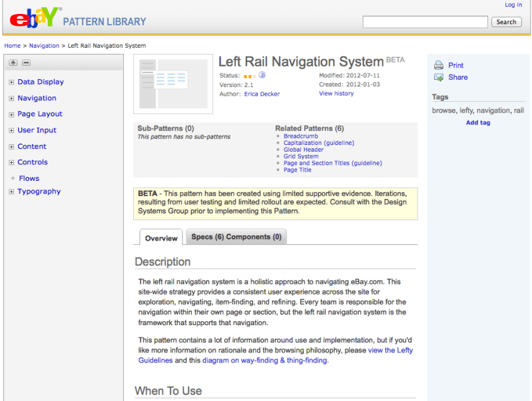The width and height of the screenshot is (532, 401).
Task: Expand the Controls tree node
Action: click(11, 163)
